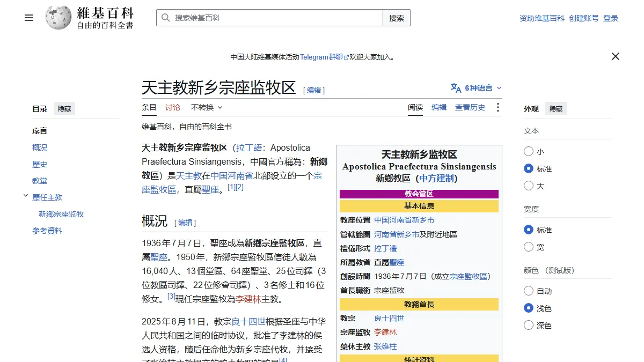
Task: Open the 中国河南省 link in intro
Action: pos(232,175)
